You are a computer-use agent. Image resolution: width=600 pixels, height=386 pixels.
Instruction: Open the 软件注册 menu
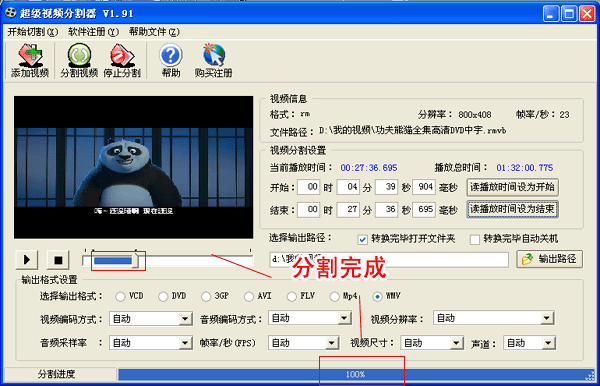coord(93,32)
